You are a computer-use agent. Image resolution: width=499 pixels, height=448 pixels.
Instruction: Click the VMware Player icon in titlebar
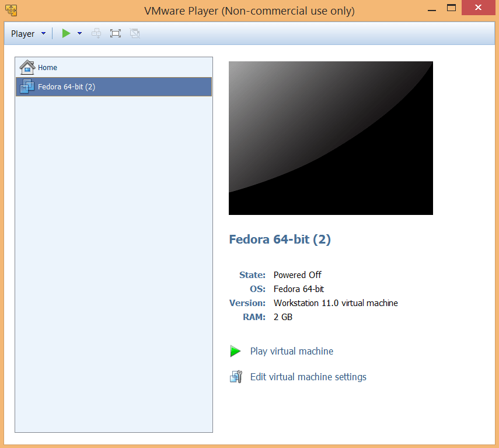pyautogui.click(x=11, y=10)
